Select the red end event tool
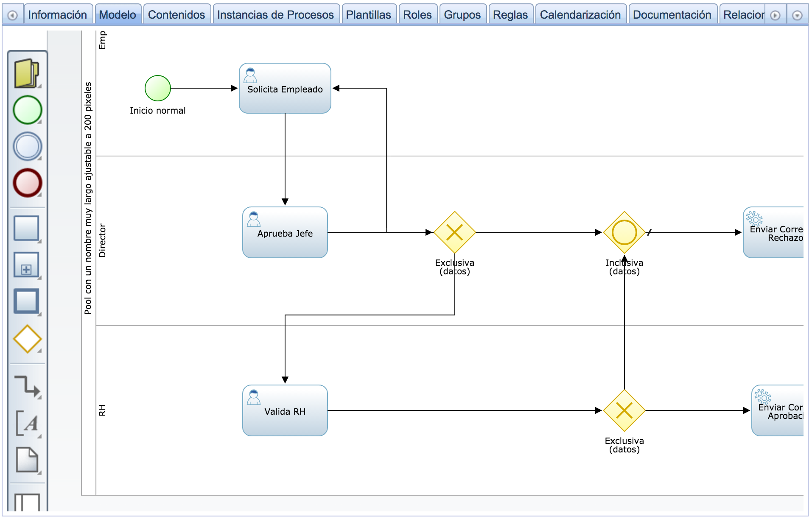 coord(27,183)
